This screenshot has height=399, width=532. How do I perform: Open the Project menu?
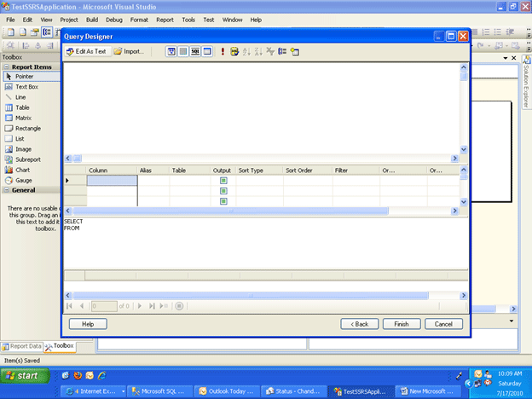tap(69, 20)
